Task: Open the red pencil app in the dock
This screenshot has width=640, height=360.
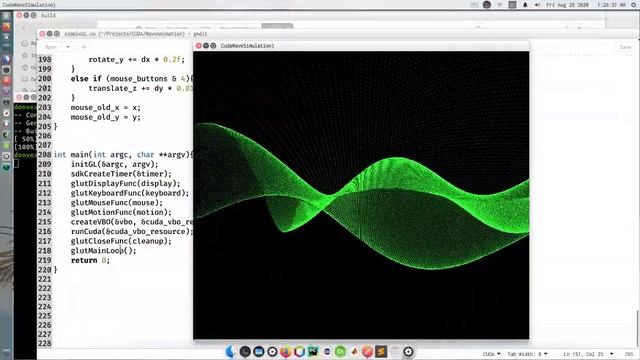Action: point(367,351)
